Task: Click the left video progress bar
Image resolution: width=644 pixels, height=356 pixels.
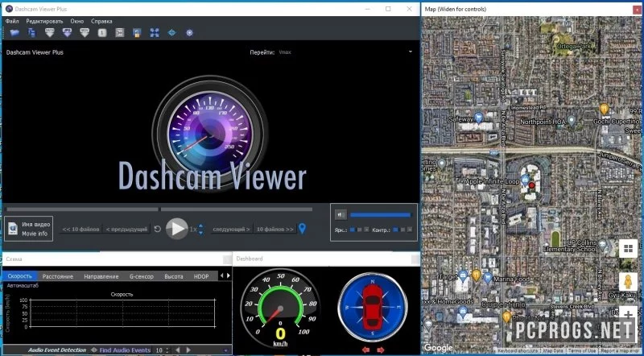Action: tap(83, 209)
